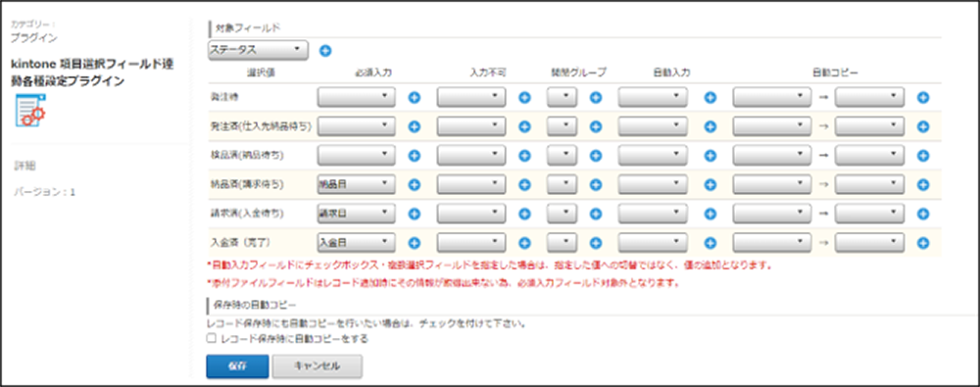
Task: Click the キャンセル button
Action: click(317, 366)
